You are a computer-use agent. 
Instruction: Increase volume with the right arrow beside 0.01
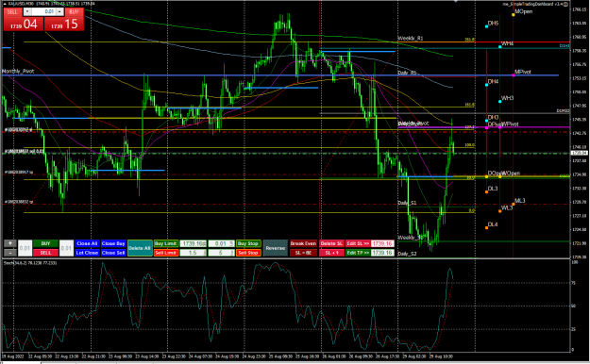click(x=59, y=11)
